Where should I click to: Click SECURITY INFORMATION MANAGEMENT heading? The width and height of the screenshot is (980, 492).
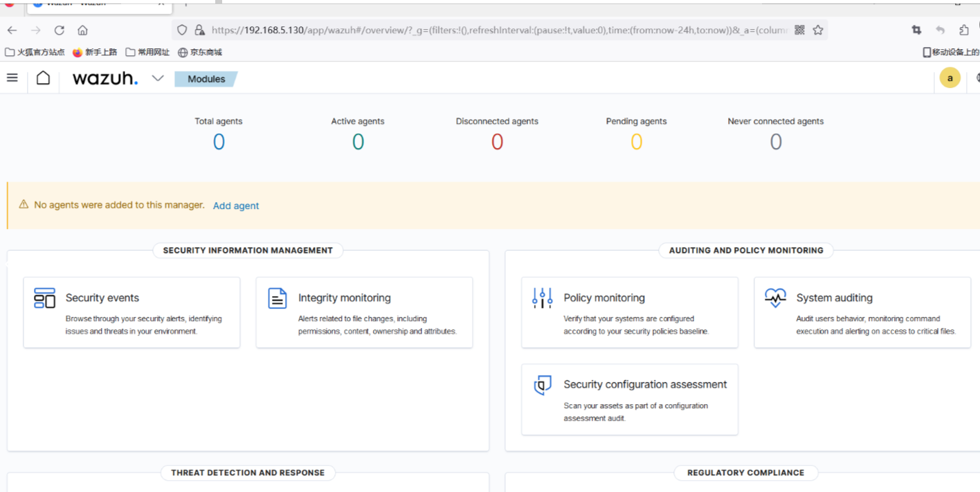click(x=248, y=250)
